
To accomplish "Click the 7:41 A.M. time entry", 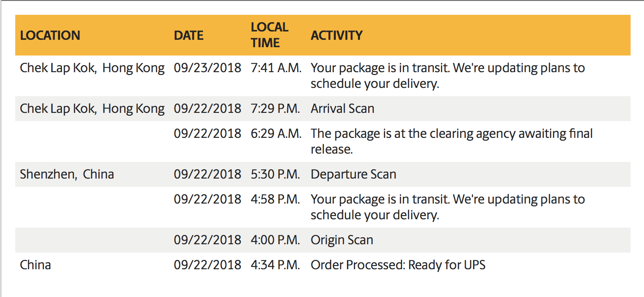I will coord(276,68).
